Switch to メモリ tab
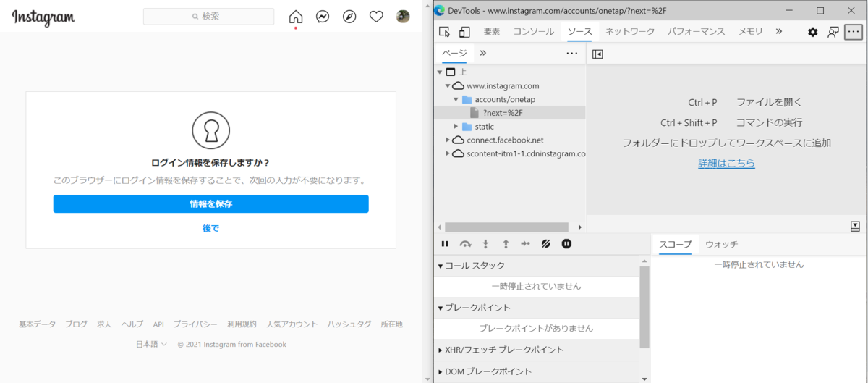This screenshot has height=383, width=868. tap(750, 32)
